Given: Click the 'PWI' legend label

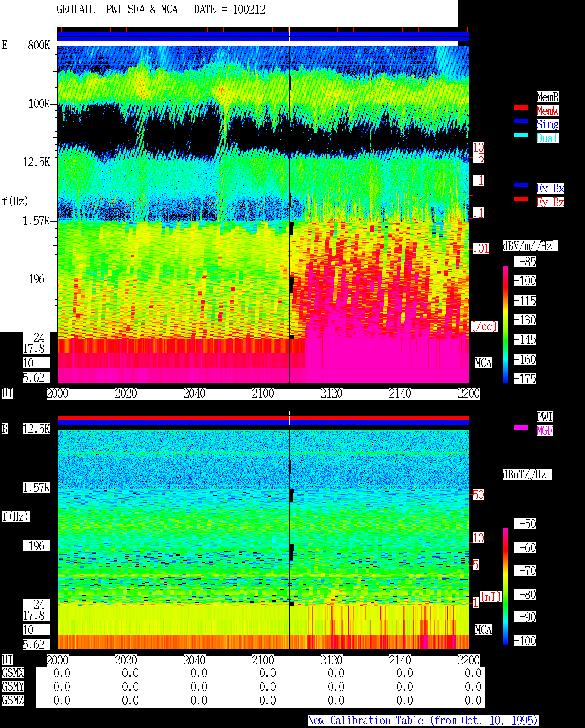Looking at the screenshot, I should tap(545, 417).
